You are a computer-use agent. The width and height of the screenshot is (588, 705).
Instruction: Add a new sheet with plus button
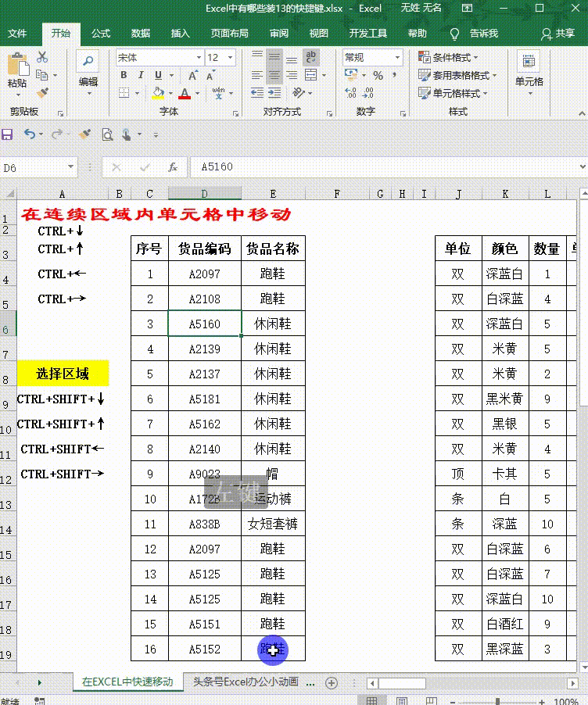tap(332, 683)
